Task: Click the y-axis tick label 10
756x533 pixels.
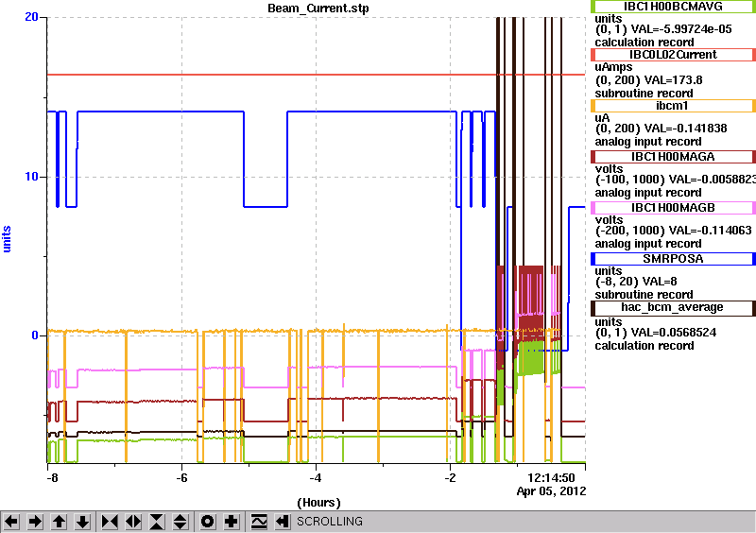Action: coord(31,177)
